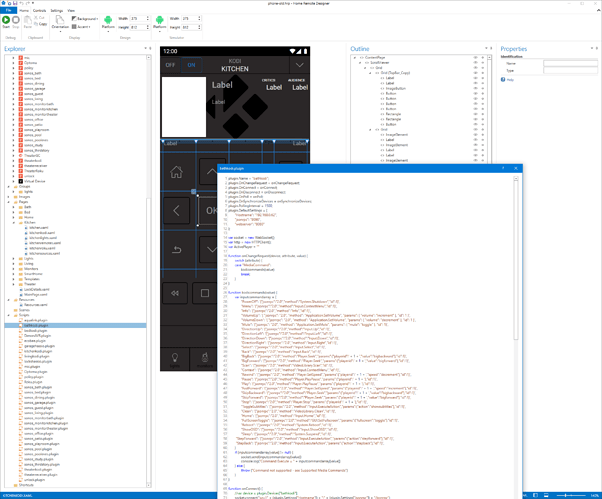602x499 pixels.
Task: Toggle visibility of ScrollViewer in the Outline
Action: coord(475,62)
